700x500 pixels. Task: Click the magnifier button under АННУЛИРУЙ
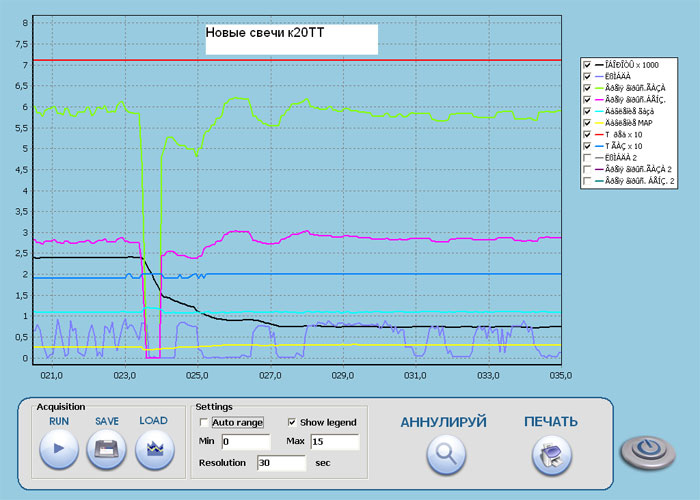pyautogui.click(x=446, y=454)
